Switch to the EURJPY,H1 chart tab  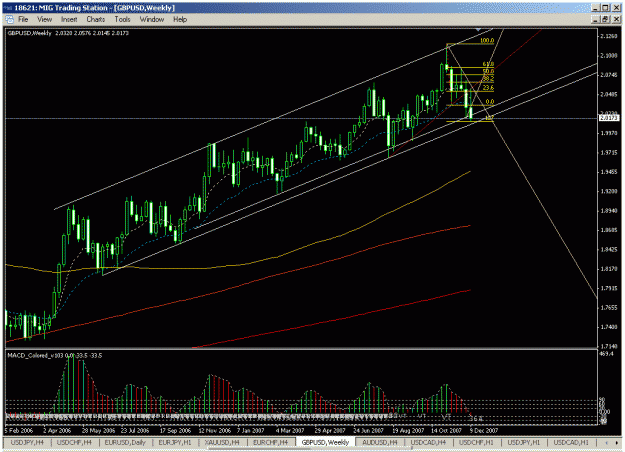click(x=175, y=442)
